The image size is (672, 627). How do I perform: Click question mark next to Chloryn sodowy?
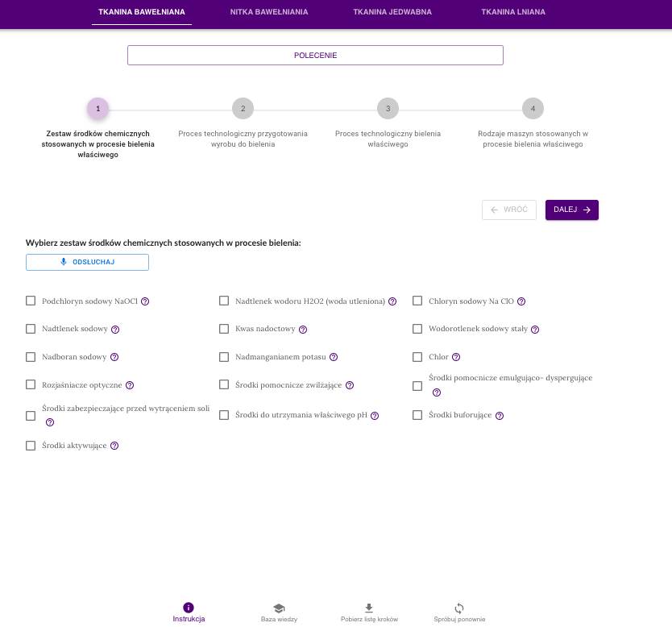point(521,301)
